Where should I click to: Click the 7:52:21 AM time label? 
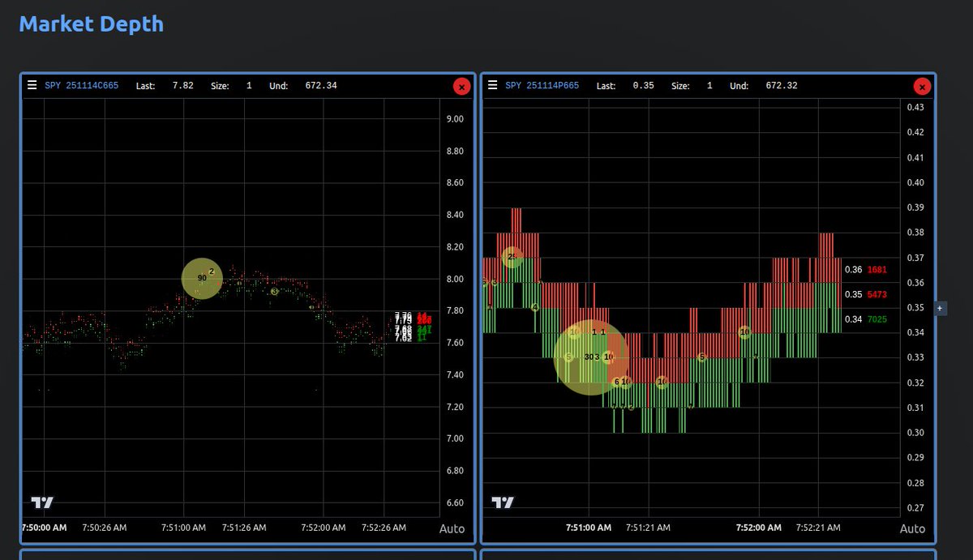click(x=818, y=528)
